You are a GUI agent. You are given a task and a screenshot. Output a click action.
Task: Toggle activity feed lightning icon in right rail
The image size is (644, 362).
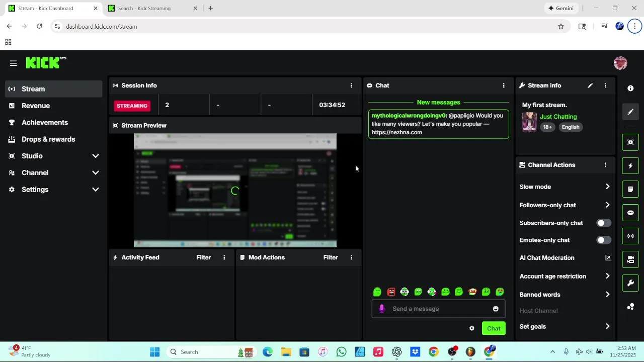pyautogui.click(x=630, y=165)
